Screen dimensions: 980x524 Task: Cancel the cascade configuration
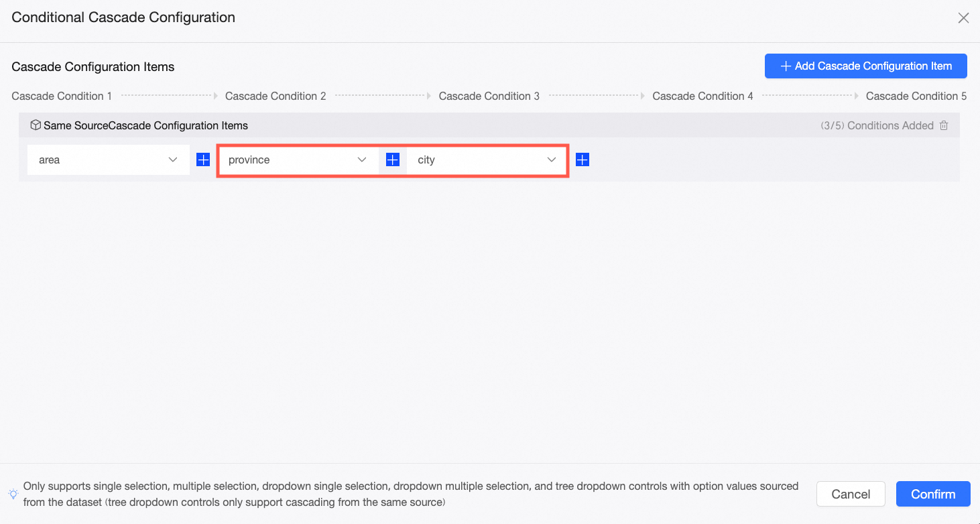pyautogui.click(x=851, y=494)
